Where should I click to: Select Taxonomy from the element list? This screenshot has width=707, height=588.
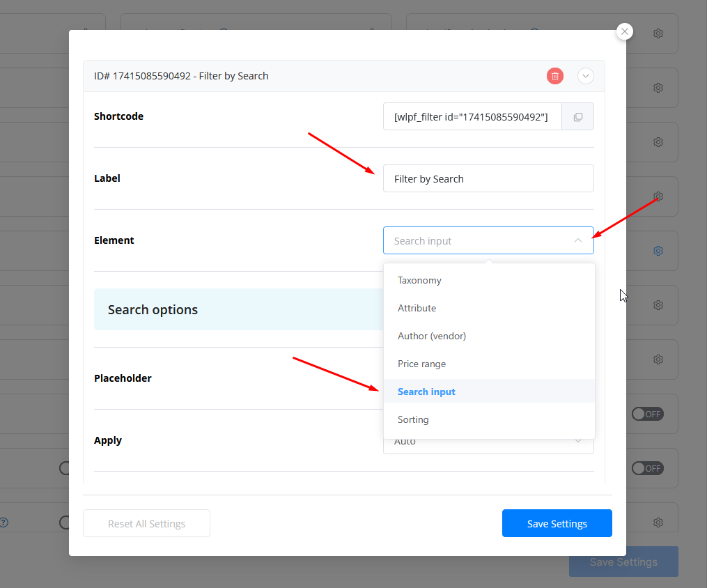coord(419,280)
